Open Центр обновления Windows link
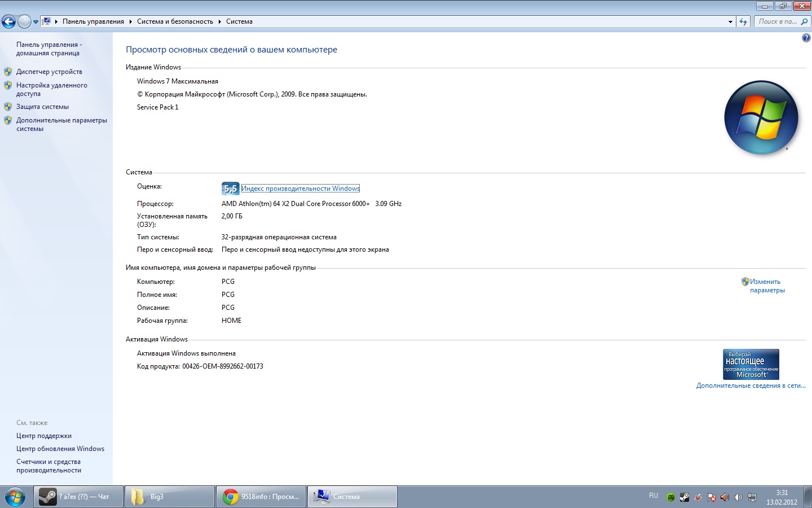Image resolution: width=812 pixels, height=508 pixels. point(60,449)
